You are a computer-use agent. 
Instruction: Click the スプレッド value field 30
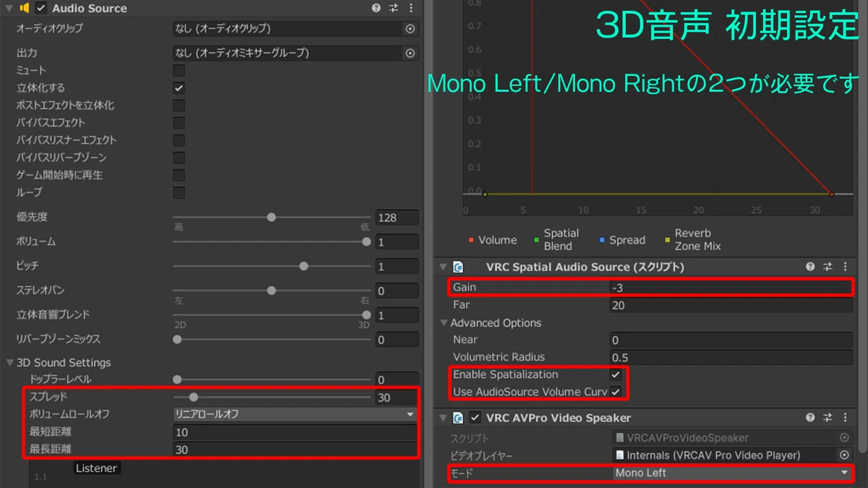[x=396, y=397]
